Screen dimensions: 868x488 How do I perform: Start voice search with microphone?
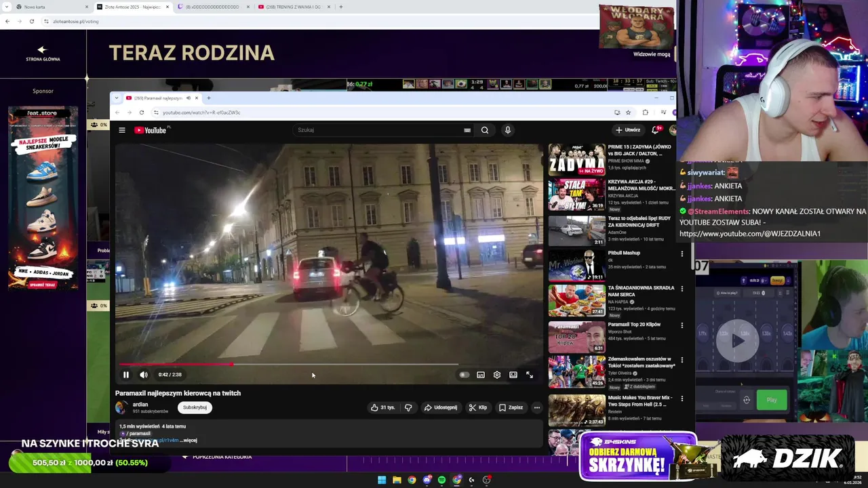pyautogui.click(x=507, y=130)
